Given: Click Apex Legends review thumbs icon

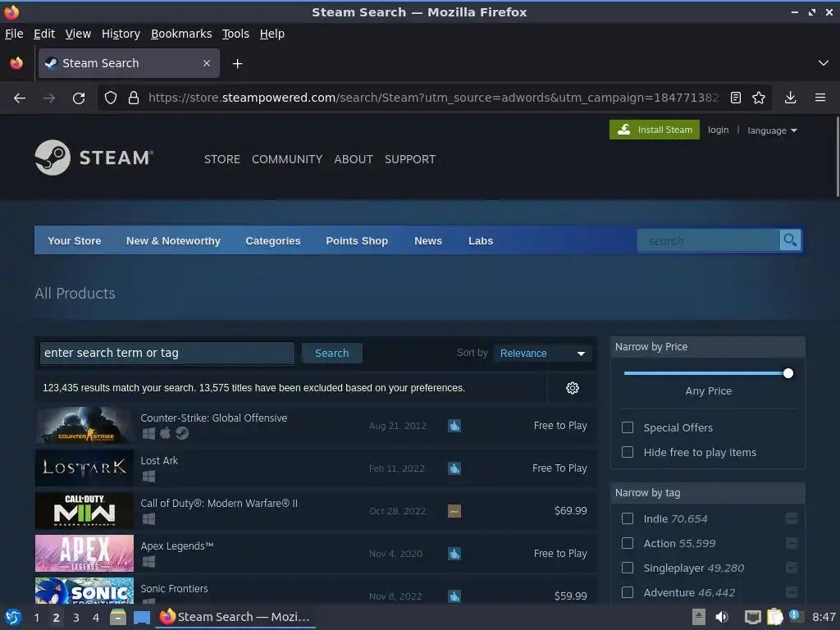Looking at the screenshot, I should [x=454, y=554].
